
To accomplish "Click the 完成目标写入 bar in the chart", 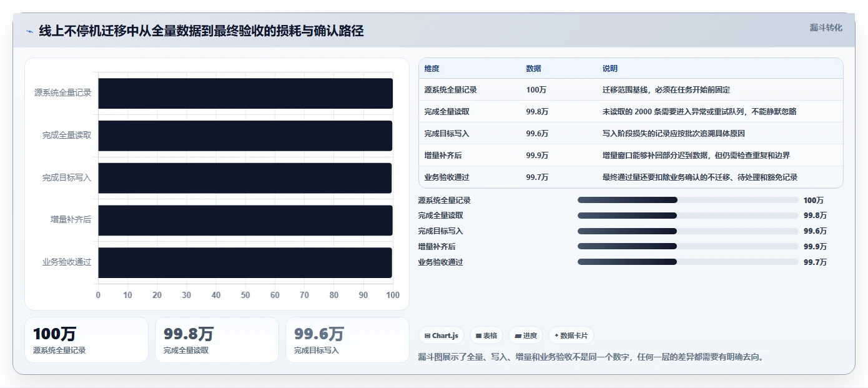I will click(x=245, y=178).
